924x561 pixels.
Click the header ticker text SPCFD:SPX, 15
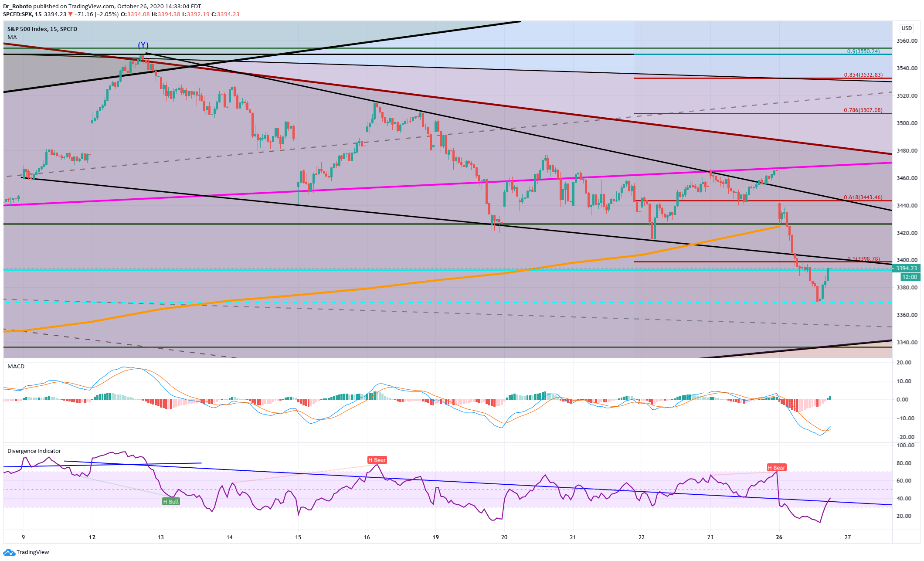[22, 14]
